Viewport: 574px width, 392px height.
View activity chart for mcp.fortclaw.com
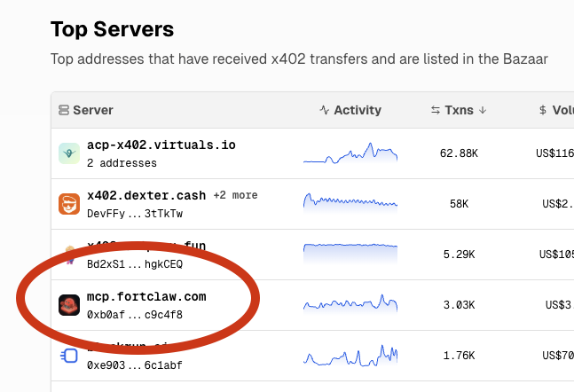click(350, 304)
